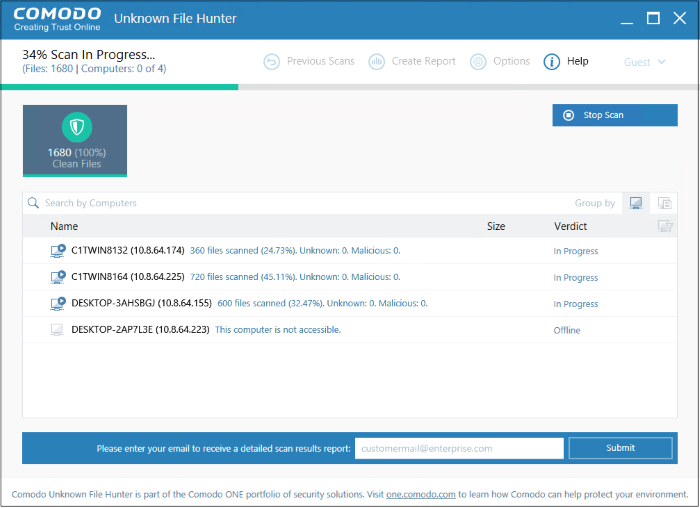Click the 'Files: 1680 | Computers: 0 of 4' text
This screenshot has height=508, width=700.
[94, 69]
